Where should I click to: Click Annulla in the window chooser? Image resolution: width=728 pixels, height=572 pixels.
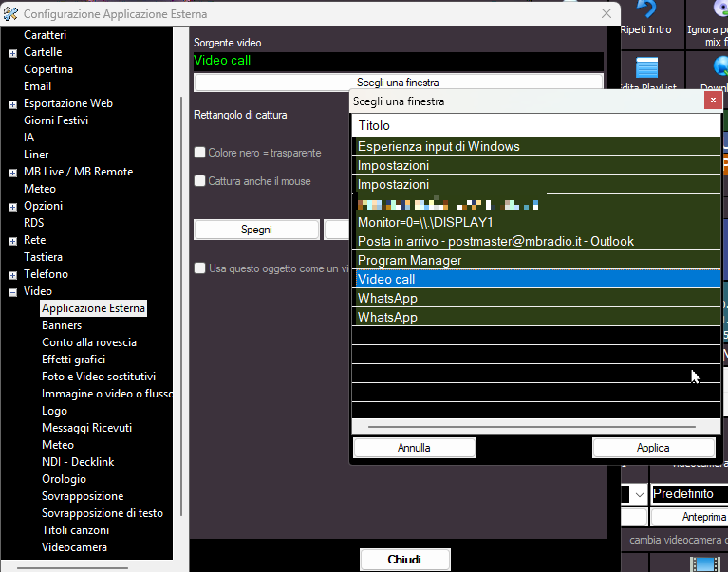(x=414, y=448)
